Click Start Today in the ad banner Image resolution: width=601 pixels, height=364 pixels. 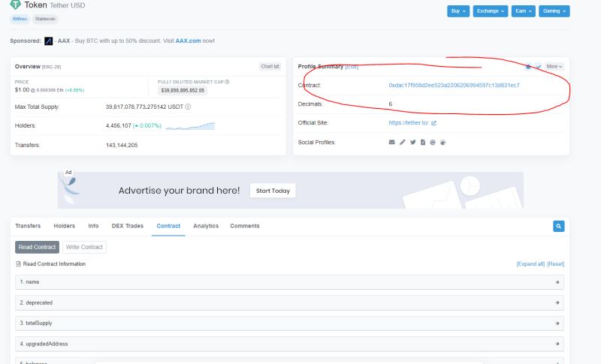point(273,191)
